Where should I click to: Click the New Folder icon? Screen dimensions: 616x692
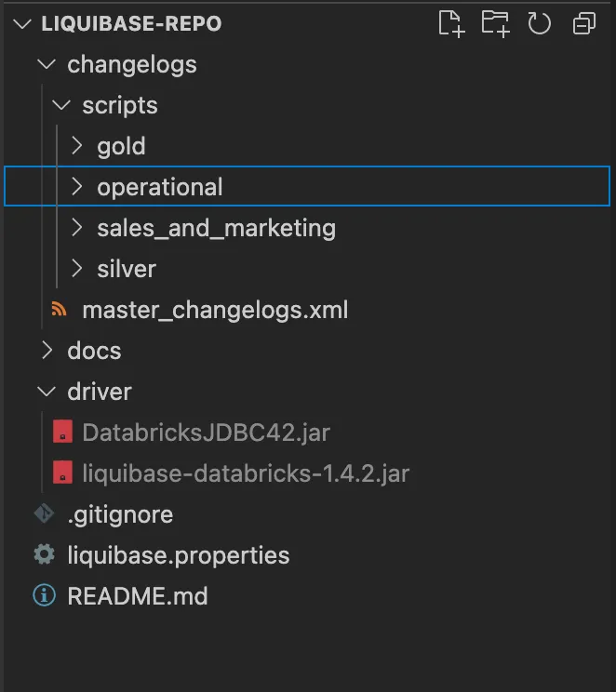click(495, 24)
